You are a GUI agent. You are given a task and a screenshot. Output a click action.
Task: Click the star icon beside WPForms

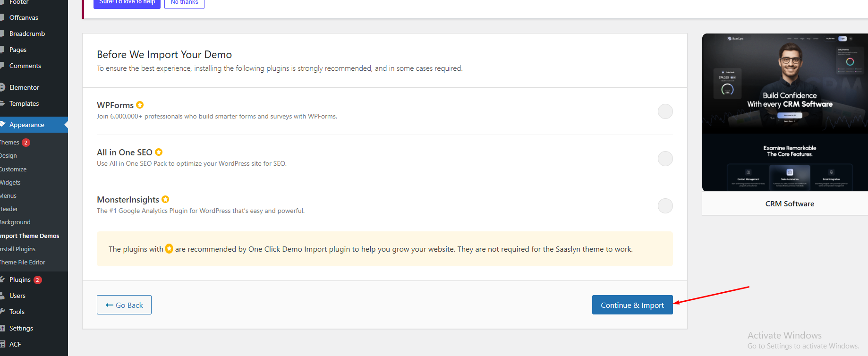click(x=140, y=105)
